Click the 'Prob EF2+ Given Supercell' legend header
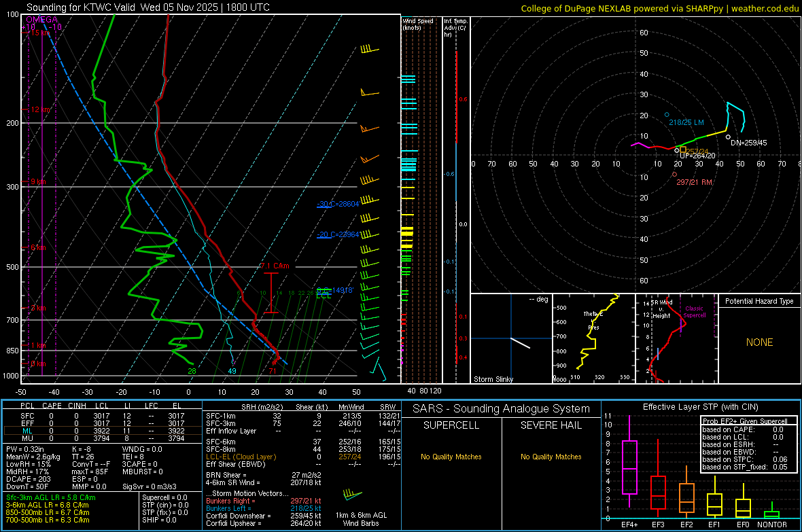Screen dimensions: 802x532 tap(745, 421)
